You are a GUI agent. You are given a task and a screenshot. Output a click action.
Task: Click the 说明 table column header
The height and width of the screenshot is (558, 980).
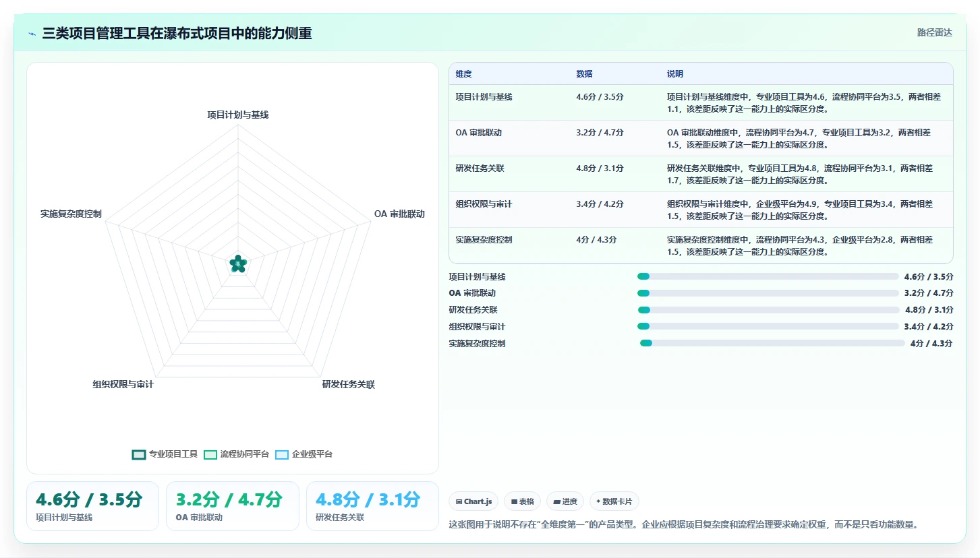[x=675, y=73]
